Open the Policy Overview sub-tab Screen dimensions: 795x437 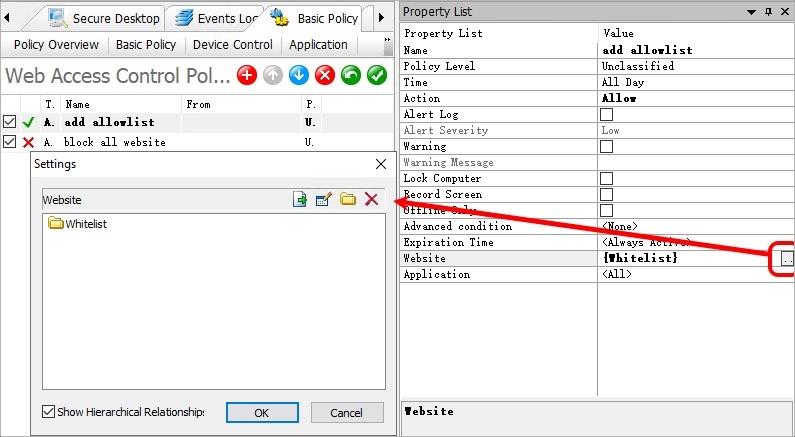click(56, 45)
